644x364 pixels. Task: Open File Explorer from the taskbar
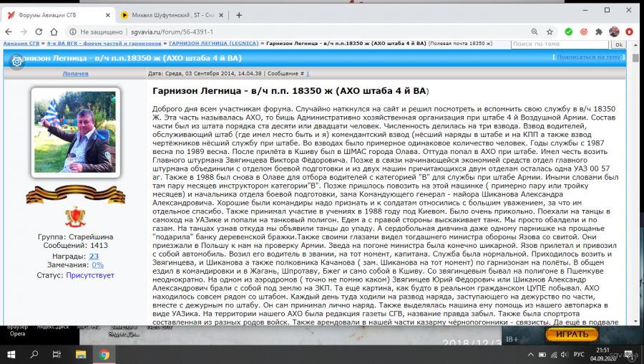tap(80, 355)
